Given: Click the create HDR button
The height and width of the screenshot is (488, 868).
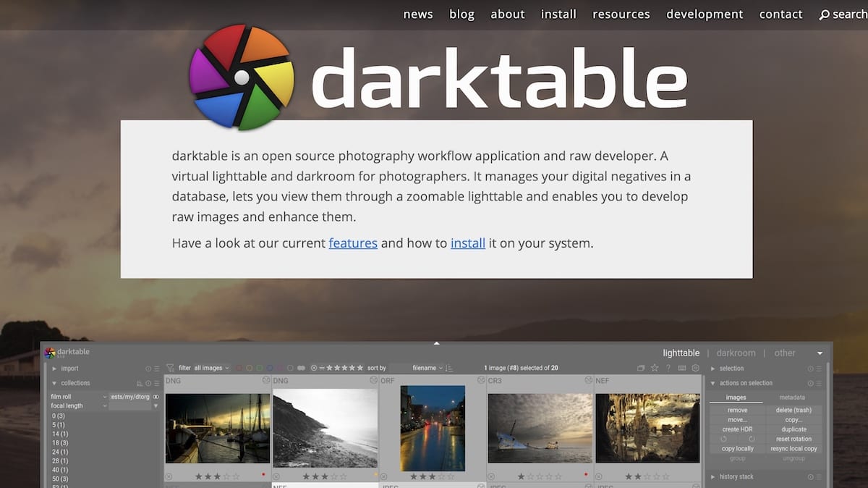Looking at the screenshot, I should 737,429.
